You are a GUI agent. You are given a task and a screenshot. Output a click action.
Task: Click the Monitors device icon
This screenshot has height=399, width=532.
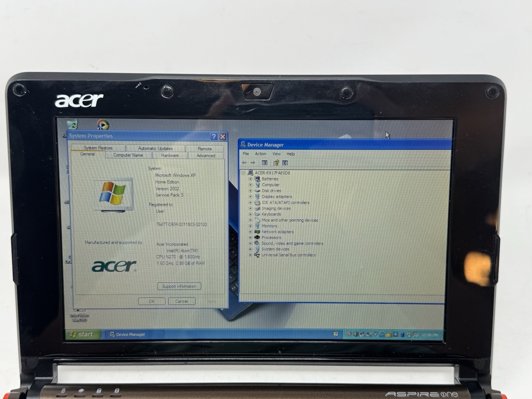[257, 226]
